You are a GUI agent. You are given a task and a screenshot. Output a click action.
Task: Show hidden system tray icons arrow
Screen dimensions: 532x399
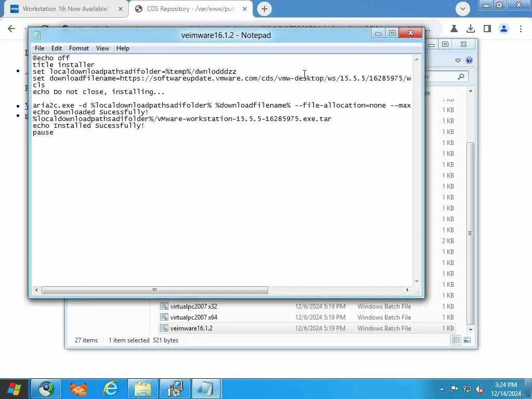[442, 389]
